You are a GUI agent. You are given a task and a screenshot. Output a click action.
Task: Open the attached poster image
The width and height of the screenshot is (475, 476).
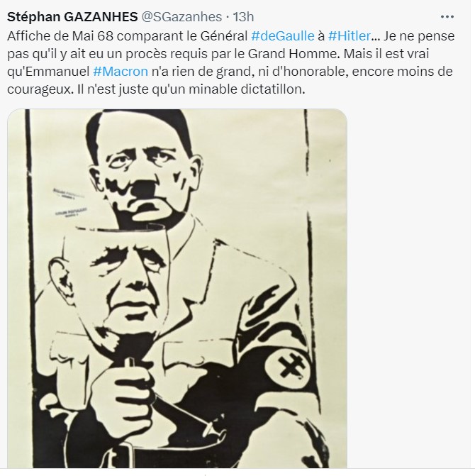(177, 289)
